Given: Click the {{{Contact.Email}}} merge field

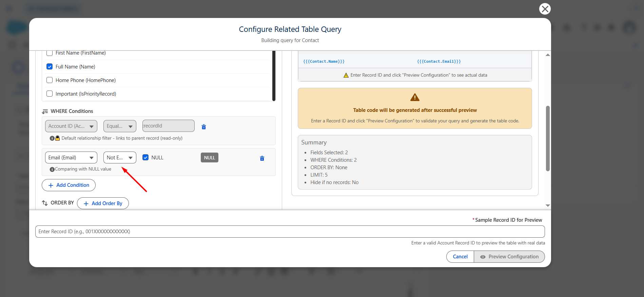Looking at the screenshot, I should pyautogui.click(x=439, y=61).
